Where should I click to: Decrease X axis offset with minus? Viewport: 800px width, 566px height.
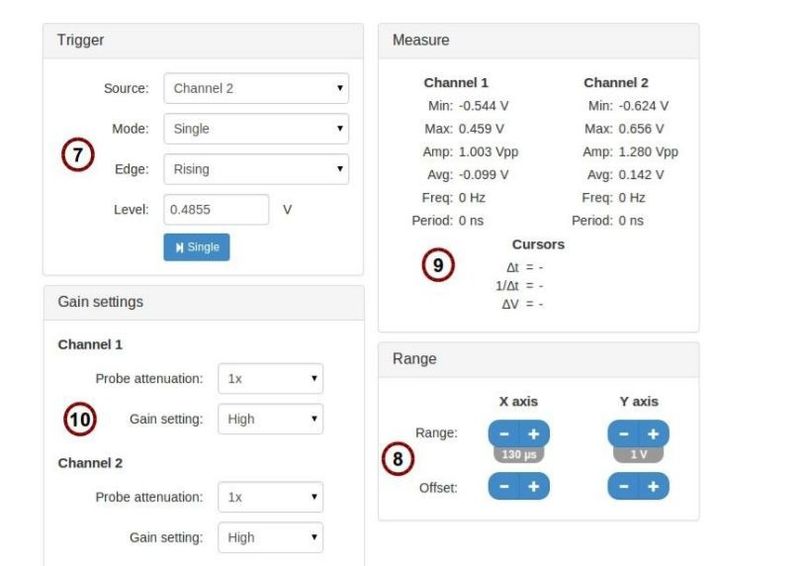(x=504, y=486)
